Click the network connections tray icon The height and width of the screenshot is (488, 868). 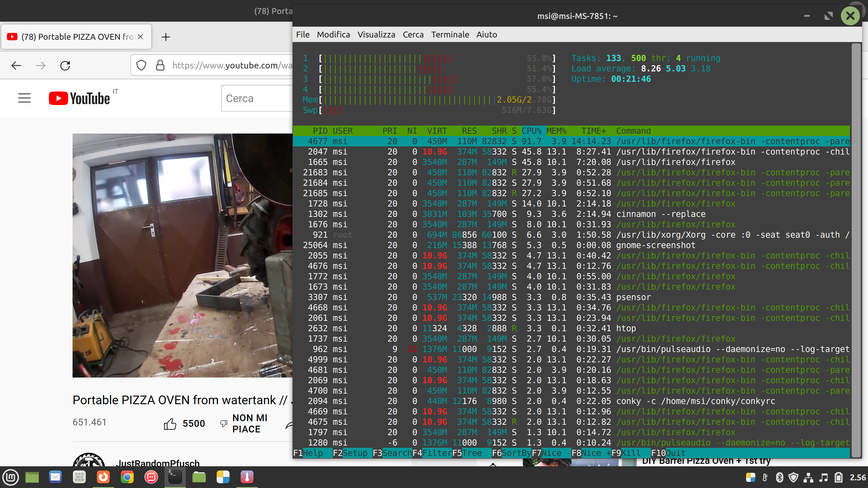pyautogui.click(x=808, y=477)
